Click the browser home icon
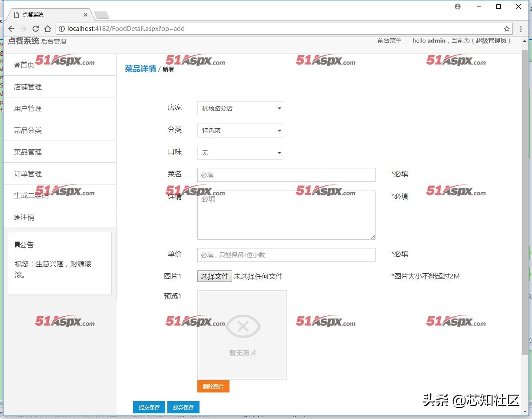The height and width of the screenshot is (419, 532). pos(48,29)
